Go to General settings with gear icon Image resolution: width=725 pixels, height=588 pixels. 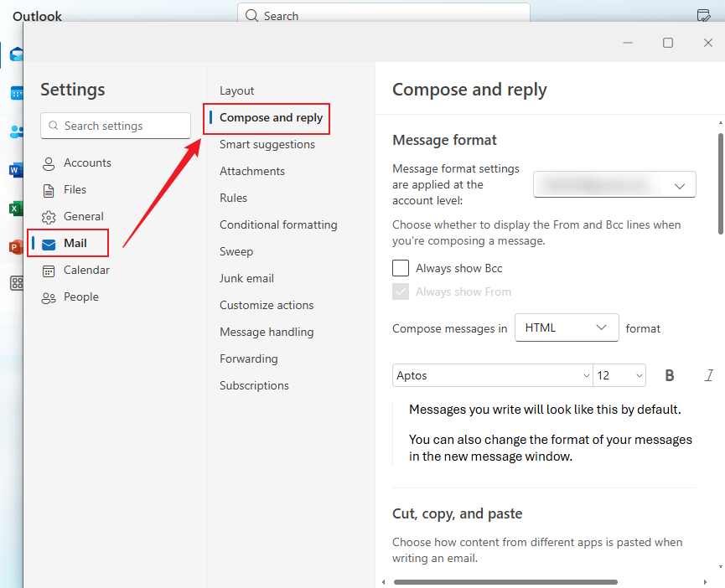coord(83,216)
